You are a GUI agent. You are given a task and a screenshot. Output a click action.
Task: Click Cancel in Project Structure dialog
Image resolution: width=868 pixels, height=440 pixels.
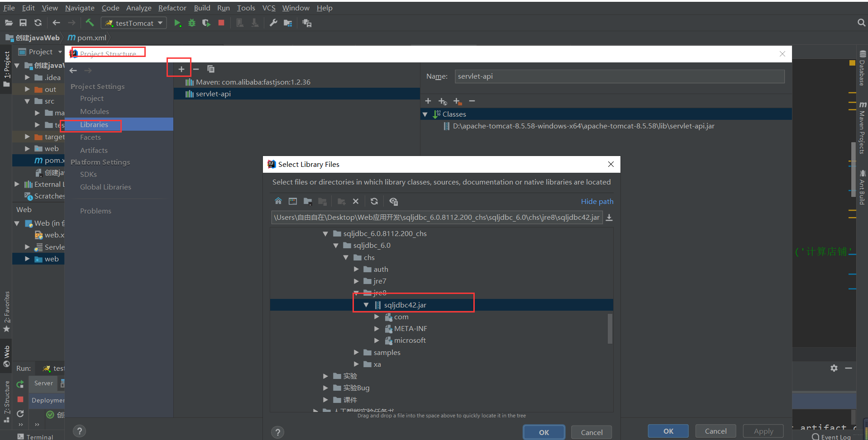[x=715, y=431]
